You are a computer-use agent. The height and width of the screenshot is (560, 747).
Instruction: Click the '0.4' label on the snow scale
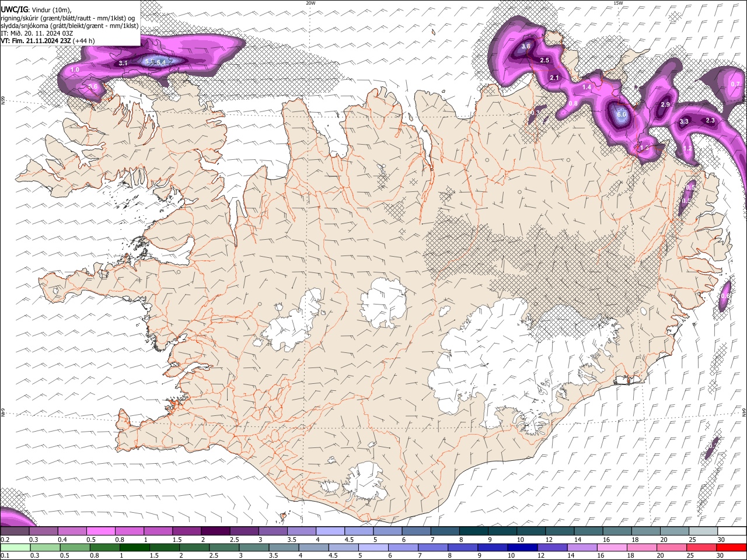62,540
